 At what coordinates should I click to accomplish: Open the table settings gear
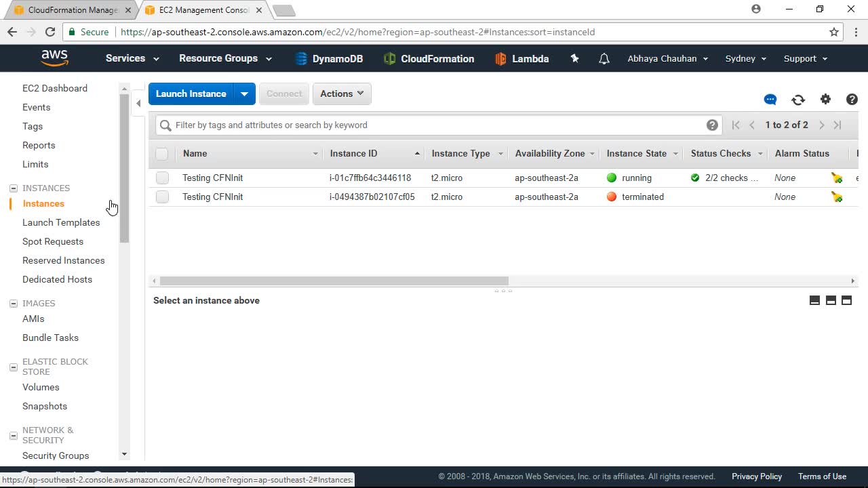click(x=825, y=100)
